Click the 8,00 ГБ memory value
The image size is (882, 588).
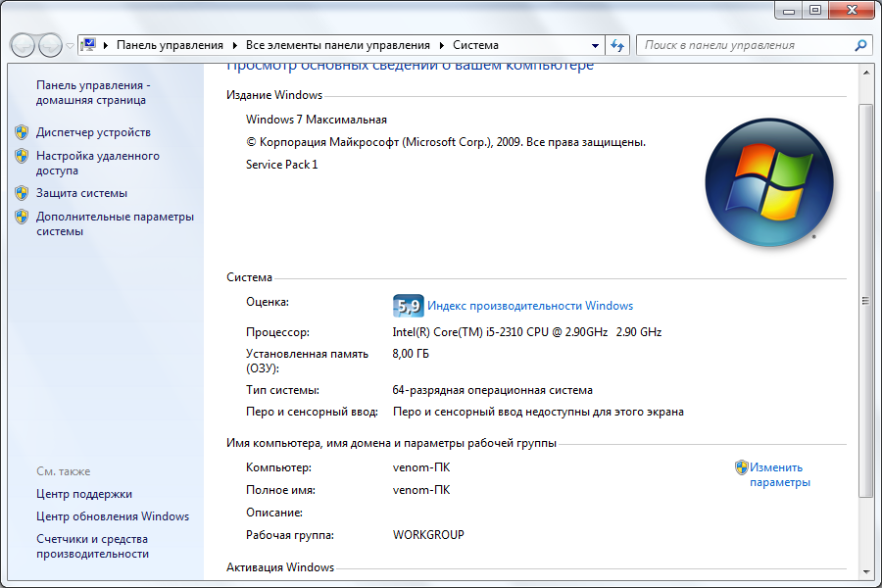(411, 354)
